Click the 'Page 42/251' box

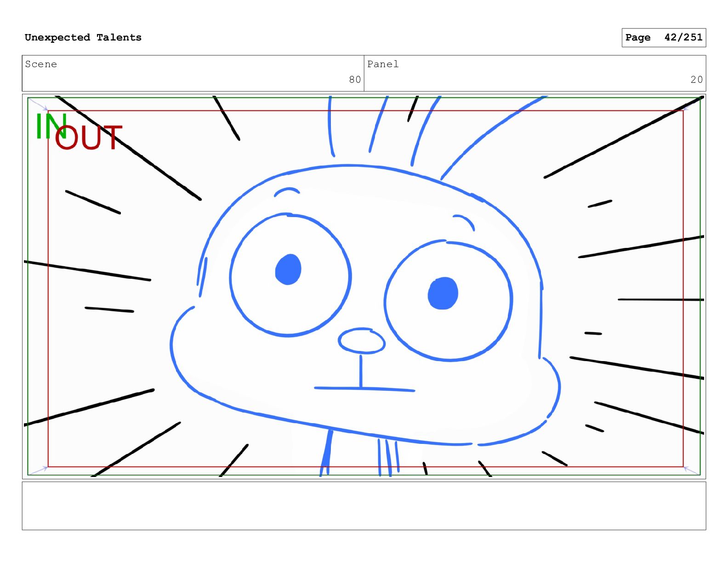(x=664, y=38)
